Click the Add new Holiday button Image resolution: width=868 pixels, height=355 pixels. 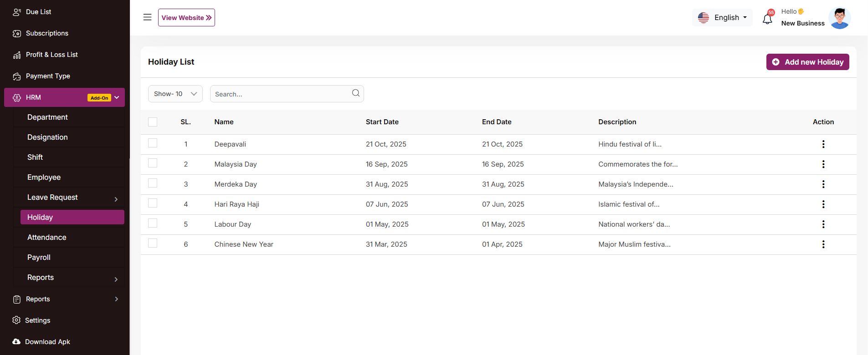pos(807,62)
